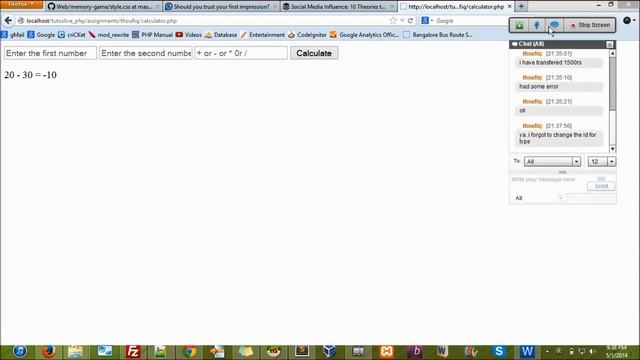Open the Bangalore Bus Route S... bookmark
Screen dimensions: 640x360
438,35
